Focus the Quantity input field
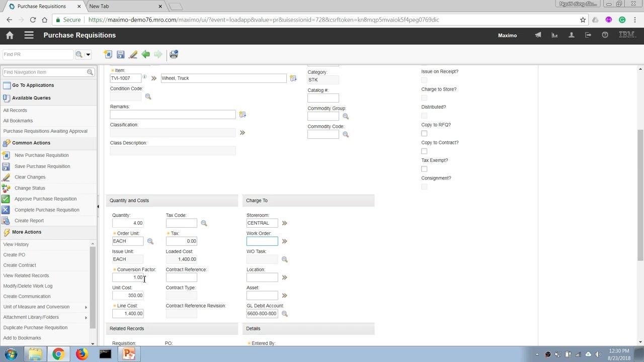 128,223
